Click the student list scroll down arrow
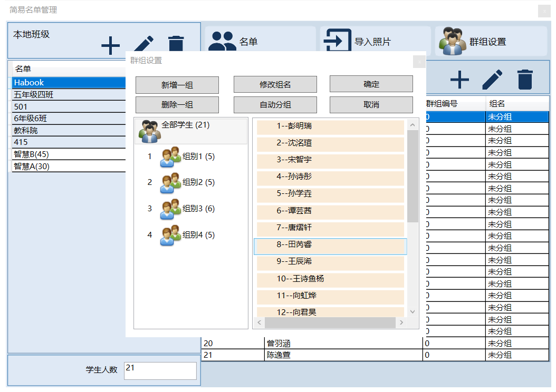Screen dimensions: 556x392 [x=413, y=311]
